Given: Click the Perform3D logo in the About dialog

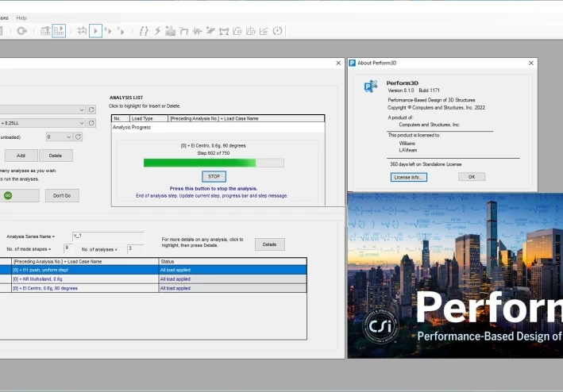Looking at the screenshot, I should tap(371, 86).
